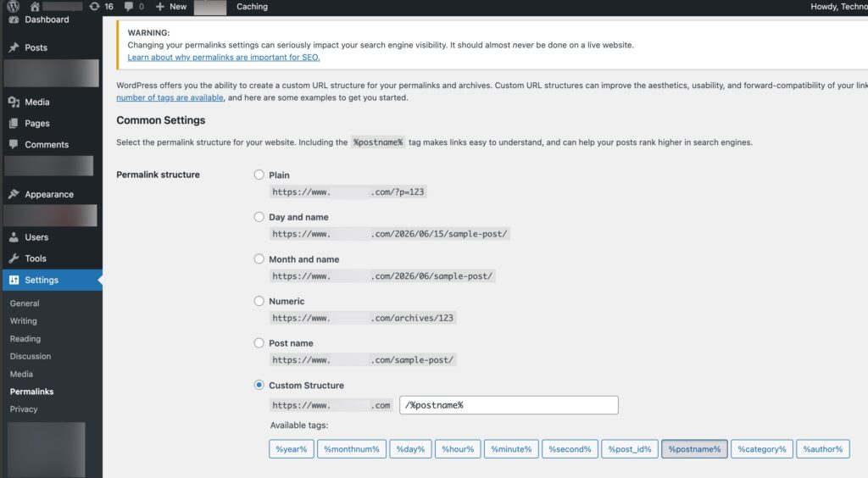The width and height of the screenshot is (868, 478).
Task: Click the Day and name example URL
Action: coord(389,234)
